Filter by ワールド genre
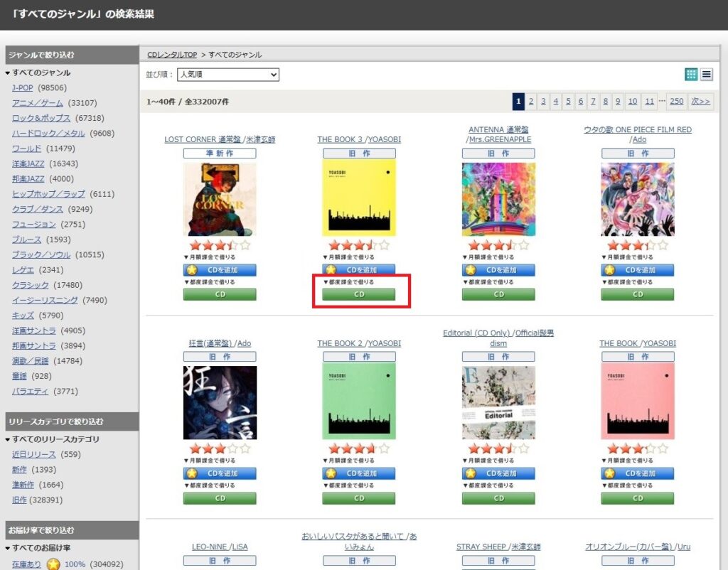Image resolution: width=728 pixels, height=570 pixels. [27, 149]
